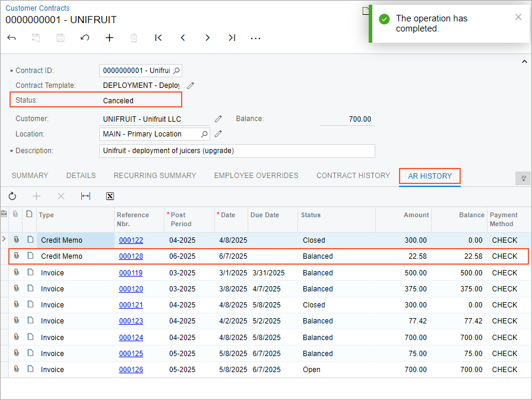Click the back arrow in the toolbar
Screen dimensions: 532x400
coord(11,38)
